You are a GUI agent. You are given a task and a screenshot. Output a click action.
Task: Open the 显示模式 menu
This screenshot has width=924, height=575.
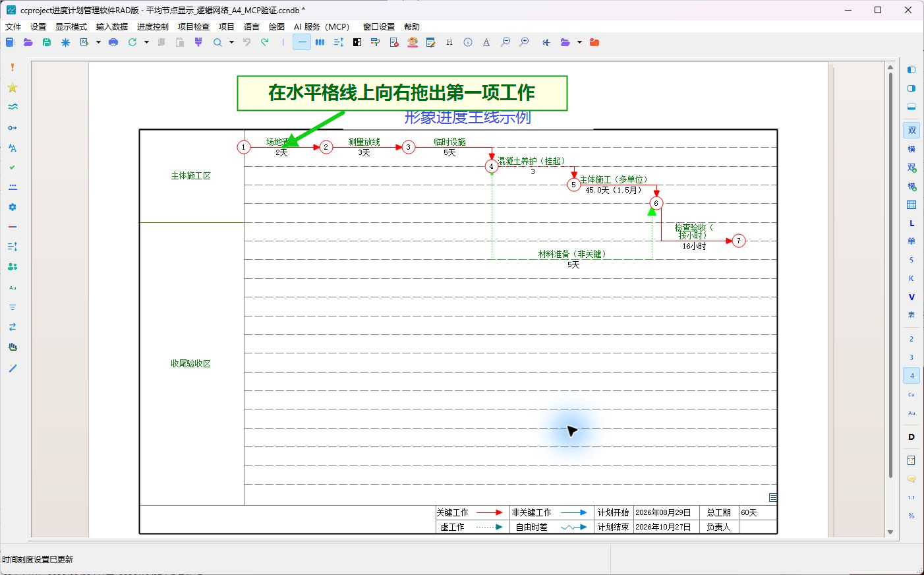71,27
